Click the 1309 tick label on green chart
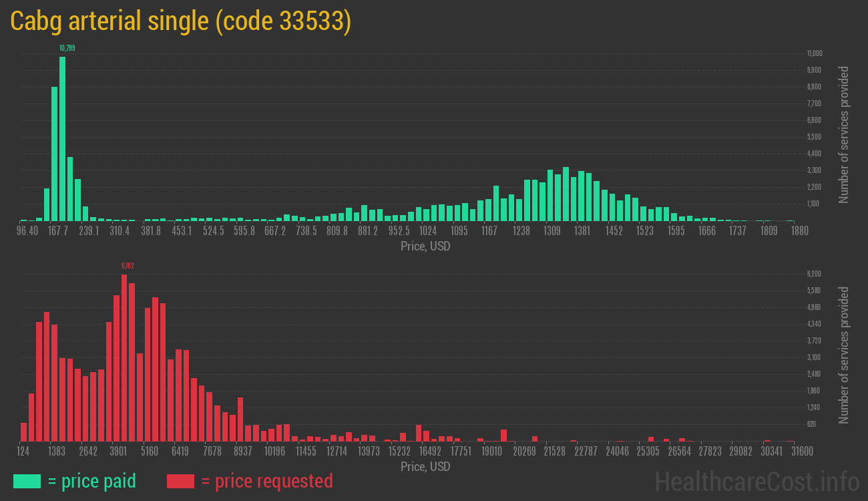The image size is (868, 501). pos(552,230)
